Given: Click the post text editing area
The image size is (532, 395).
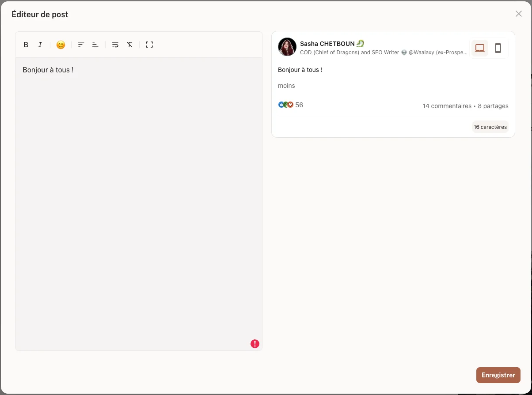Looking at the screenshot, I should coord(139,204).
